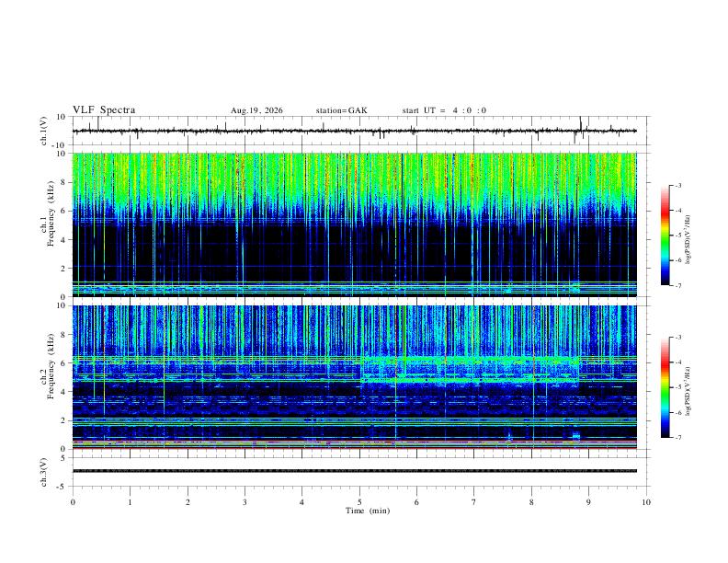
Task: Click the "Time (min)" x-axis label
Action: tap(368, 511)
